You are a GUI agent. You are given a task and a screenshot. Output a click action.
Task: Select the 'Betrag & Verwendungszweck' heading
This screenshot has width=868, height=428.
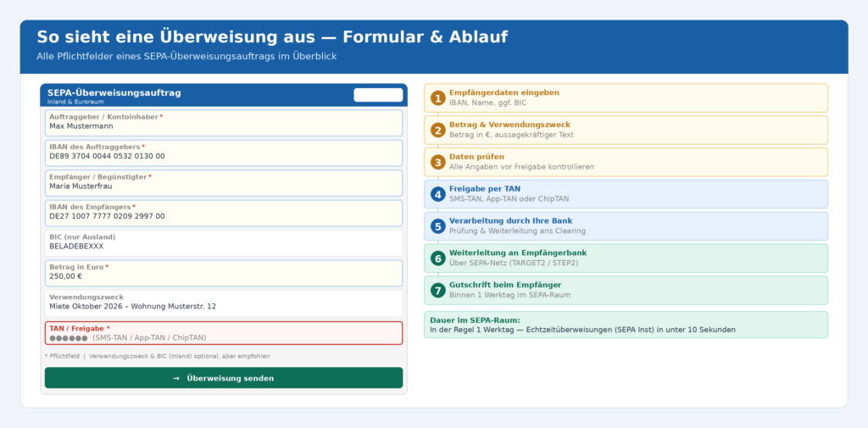(509, 125)
